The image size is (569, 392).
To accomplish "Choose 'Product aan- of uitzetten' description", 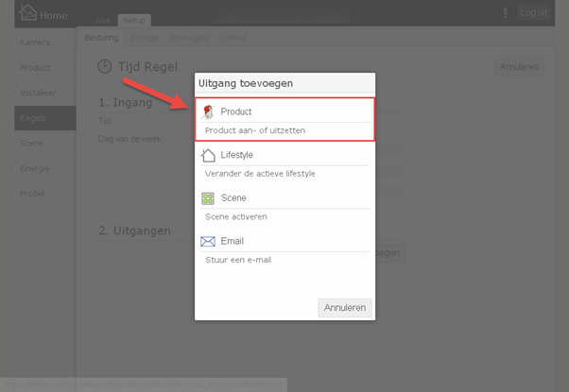I will pos(255,130).
